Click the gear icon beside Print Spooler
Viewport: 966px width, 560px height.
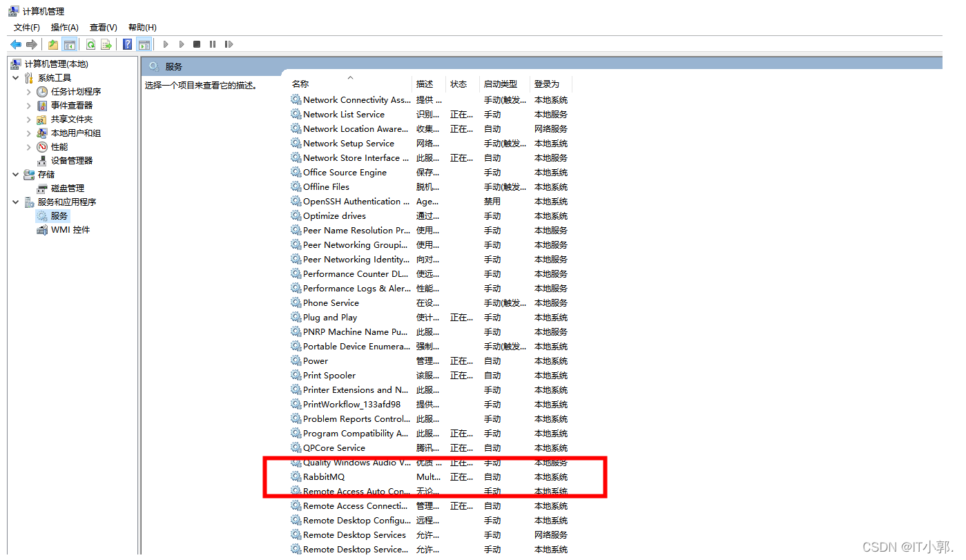tap(296, 376)
